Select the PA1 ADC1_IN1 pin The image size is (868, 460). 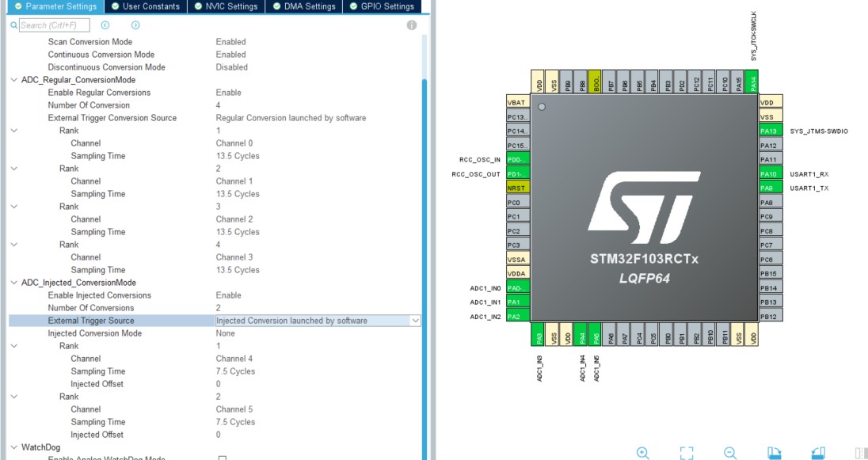coord(518,302)
